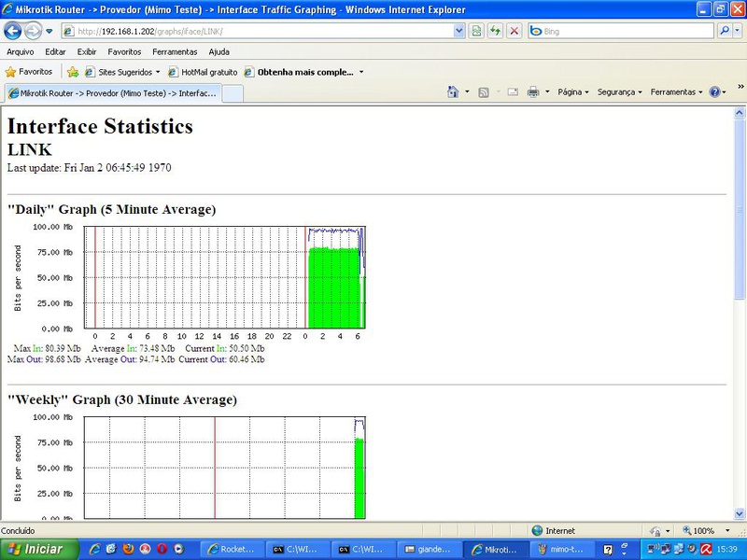Open the Obtenha mais complementos link
Screen dimensions: 747x560
tap(299, 72)
